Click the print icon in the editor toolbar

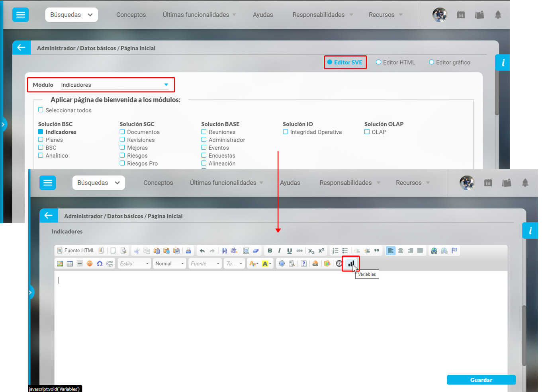click(x=188, y=251)
